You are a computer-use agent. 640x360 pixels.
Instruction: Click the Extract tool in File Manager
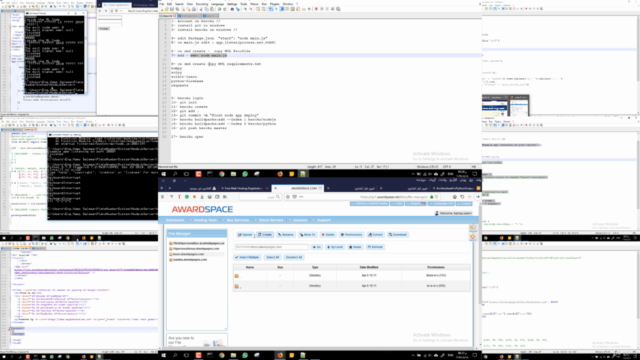coord(376,235)
